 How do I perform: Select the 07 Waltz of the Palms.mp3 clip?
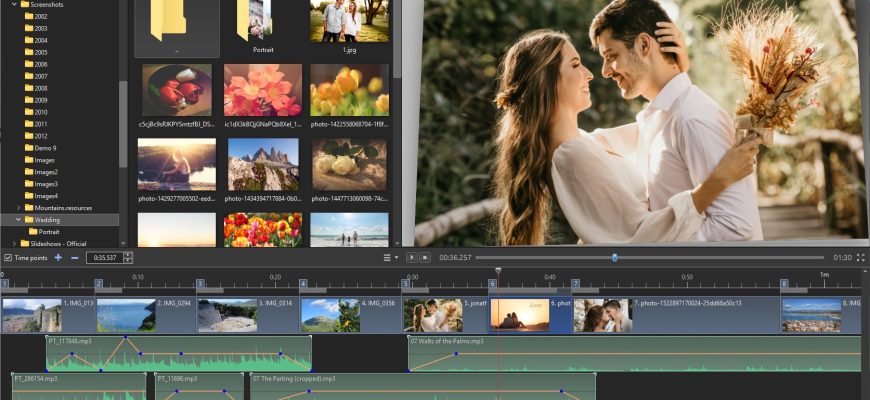click(634, 354)
